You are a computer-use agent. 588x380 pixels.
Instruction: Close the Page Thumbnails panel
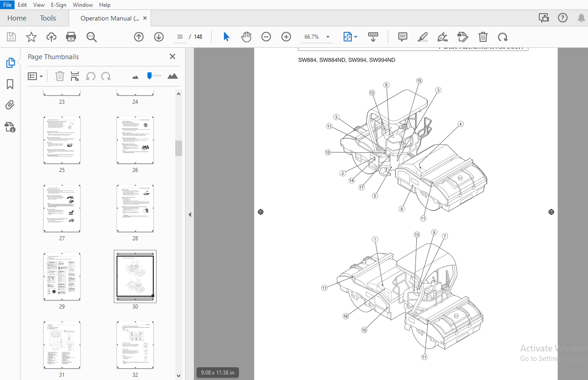[x=172, y=56]
